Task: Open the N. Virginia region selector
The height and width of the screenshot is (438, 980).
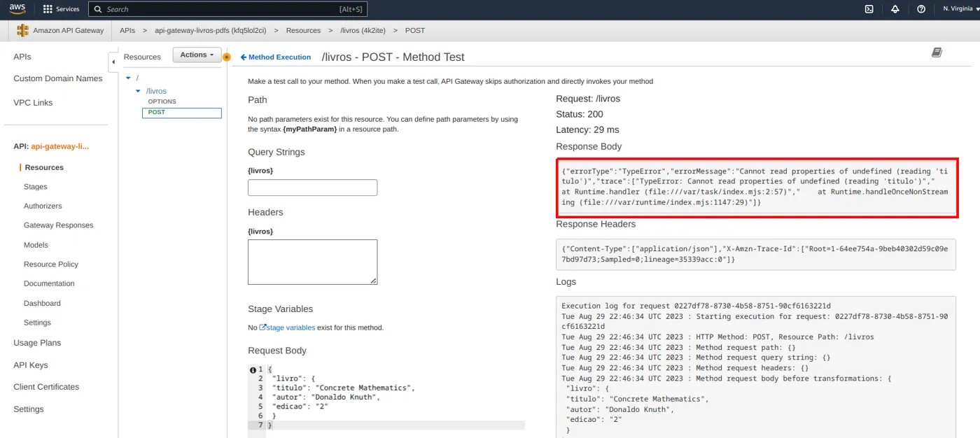Action: tap(960, 9)
